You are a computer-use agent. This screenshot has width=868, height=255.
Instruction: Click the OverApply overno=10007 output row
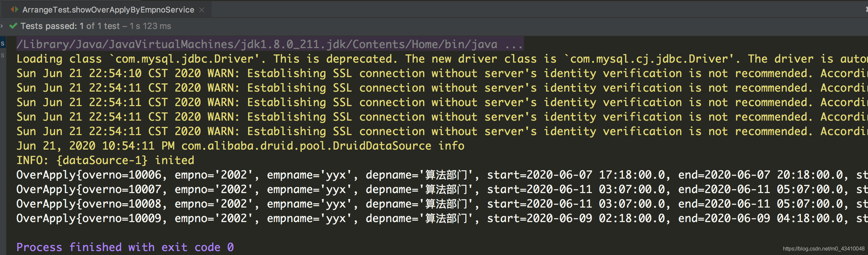pyautogui.click(x=442, y=189)
